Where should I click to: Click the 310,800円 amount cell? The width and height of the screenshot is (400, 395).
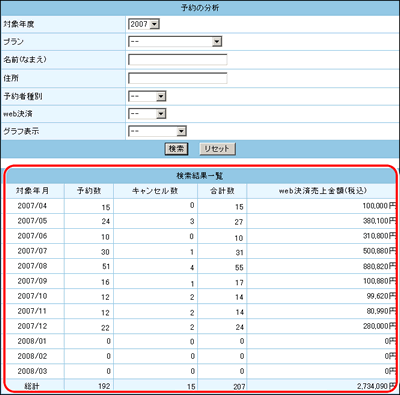pos(379,236)
